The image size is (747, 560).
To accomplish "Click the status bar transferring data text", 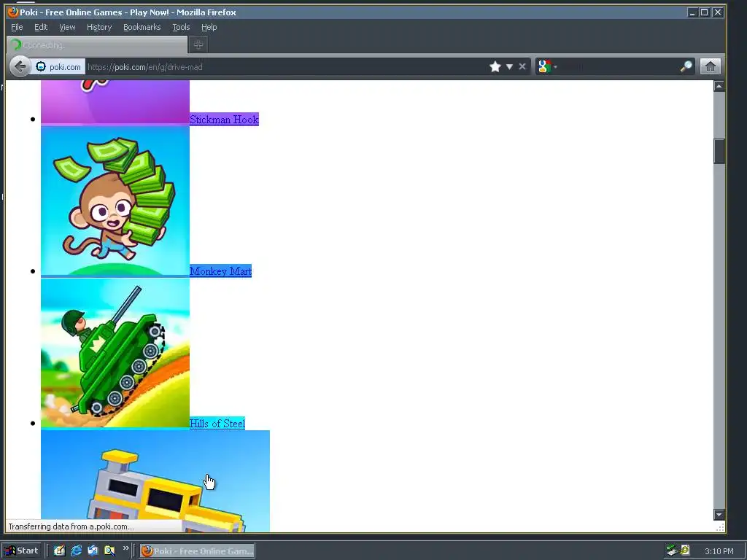I will click(71, 526).
